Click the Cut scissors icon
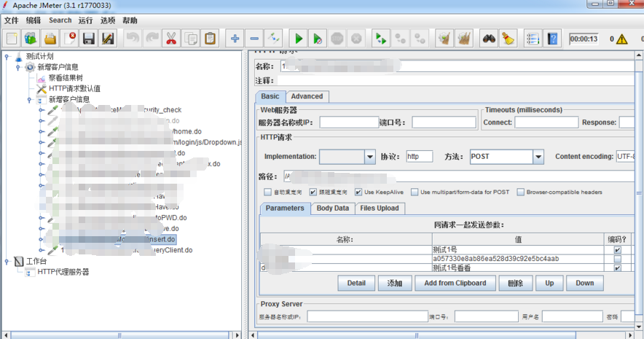644x339 pixels. 171,39
